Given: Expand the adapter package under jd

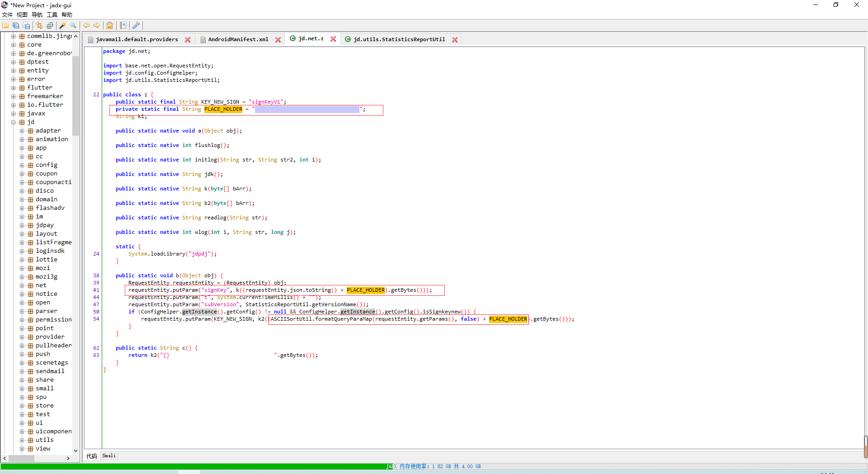Looking at the screenshot, I should pyautogui.click(x=22, y=131).
